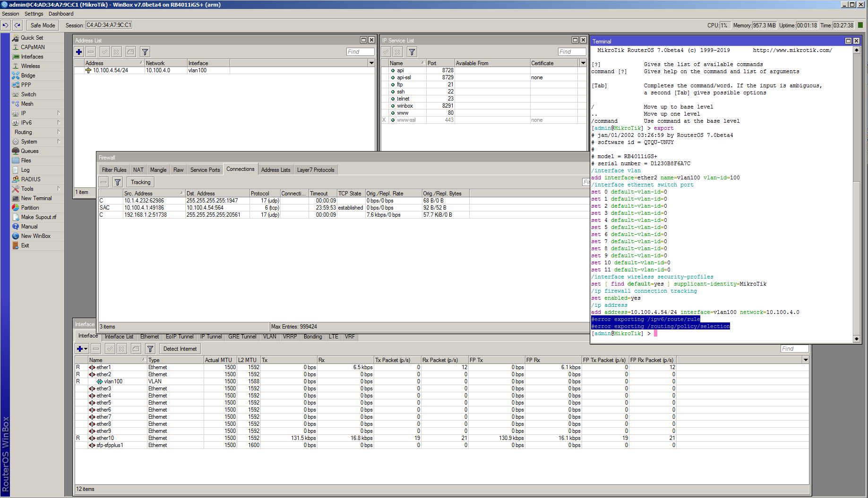
Task: Click the disable X button in Address List
Action: [117, 52]
